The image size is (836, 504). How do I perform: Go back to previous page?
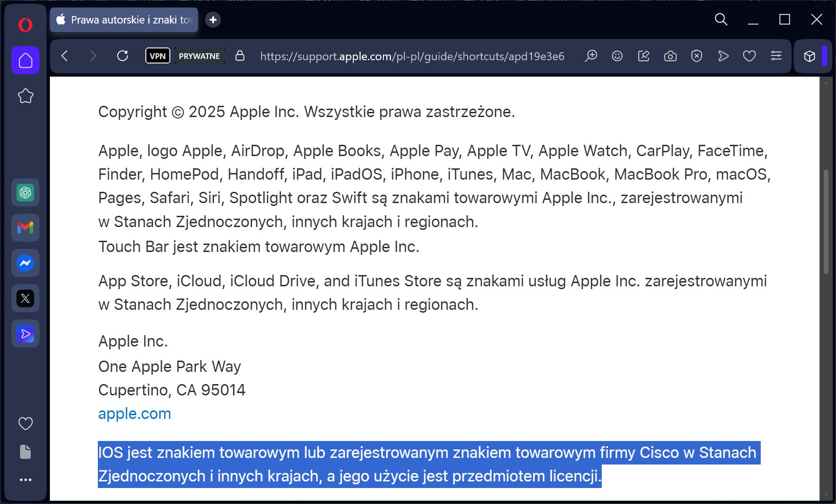(x=65, y=56)
